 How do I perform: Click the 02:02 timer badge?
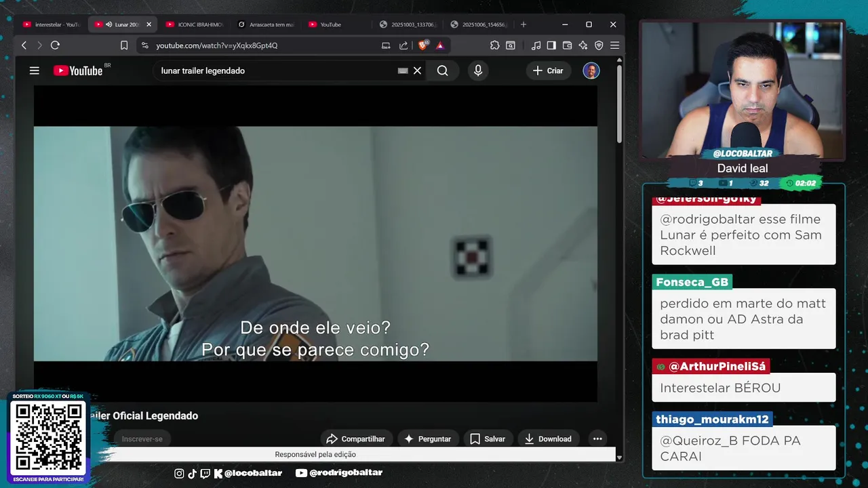tap(801, 183)
